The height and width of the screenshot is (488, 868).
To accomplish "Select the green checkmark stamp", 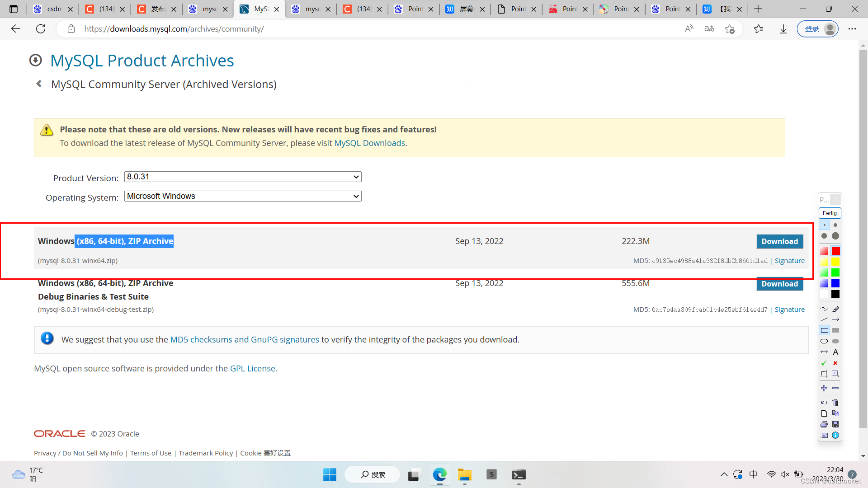I will [x=824, y=363].
